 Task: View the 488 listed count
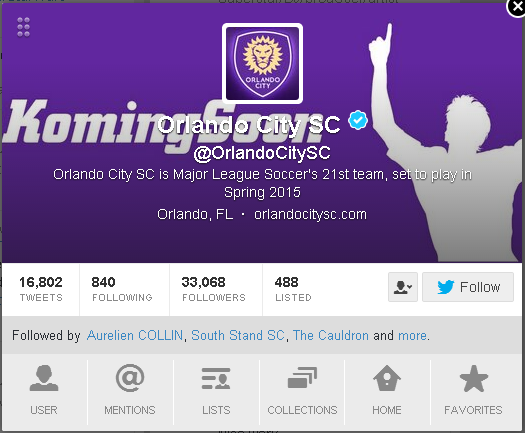(293, 289)
